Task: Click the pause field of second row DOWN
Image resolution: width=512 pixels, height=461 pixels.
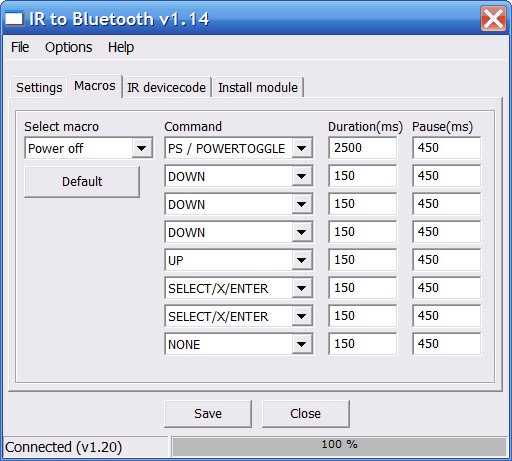Action: click(x=447, y=176)
